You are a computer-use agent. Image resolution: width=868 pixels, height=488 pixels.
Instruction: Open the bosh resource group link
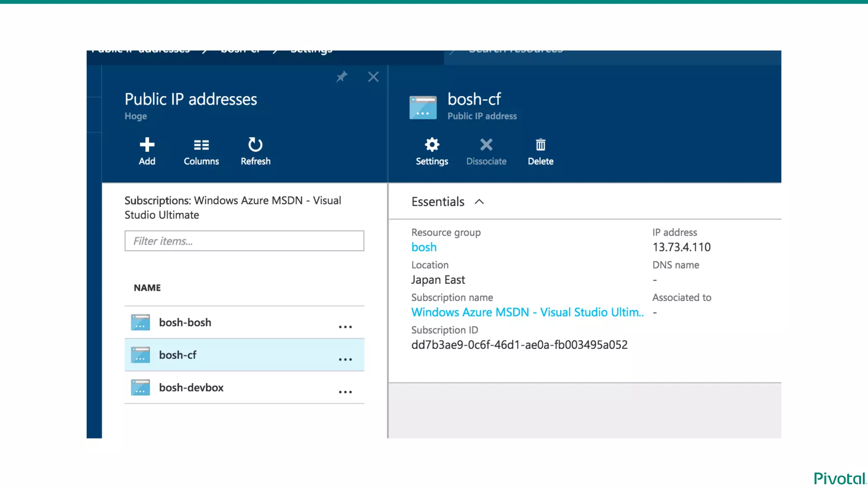click(424, 247)
